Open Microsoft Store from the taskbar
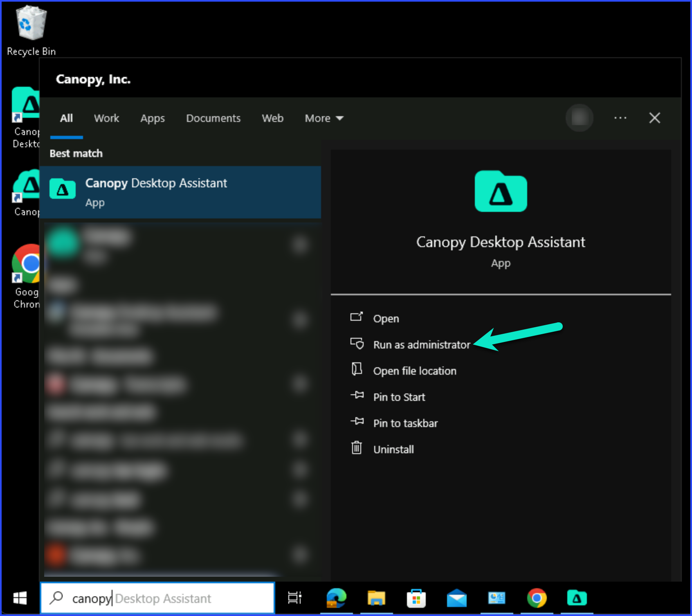Image resolution: width=692 pixels, height=616 pixels. [416, 598]
